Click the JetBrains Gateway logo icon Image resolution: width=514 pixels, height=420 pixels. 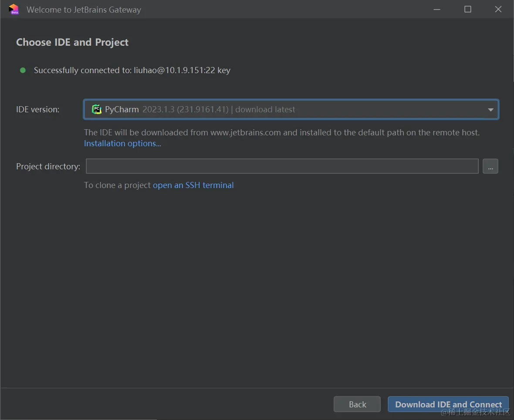(14, 9)
